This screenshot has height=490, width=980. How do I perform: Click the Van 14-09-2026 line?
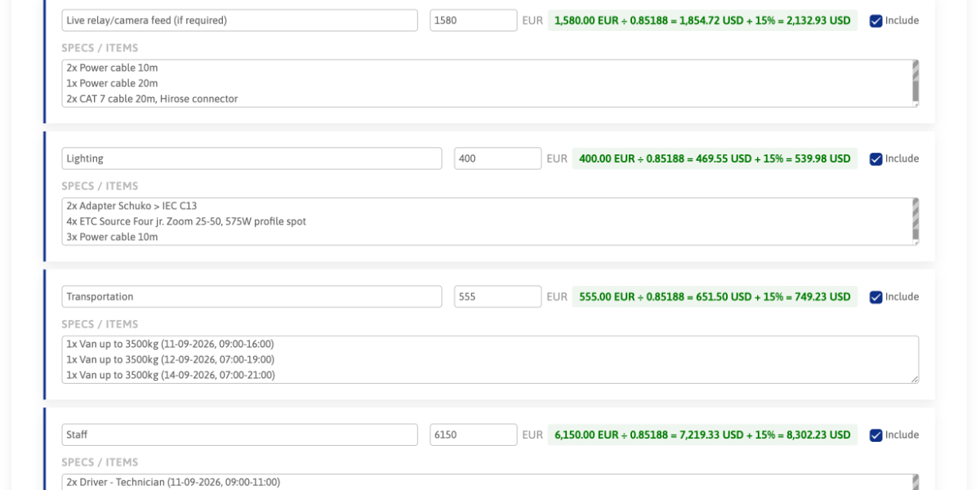(171, 375)
